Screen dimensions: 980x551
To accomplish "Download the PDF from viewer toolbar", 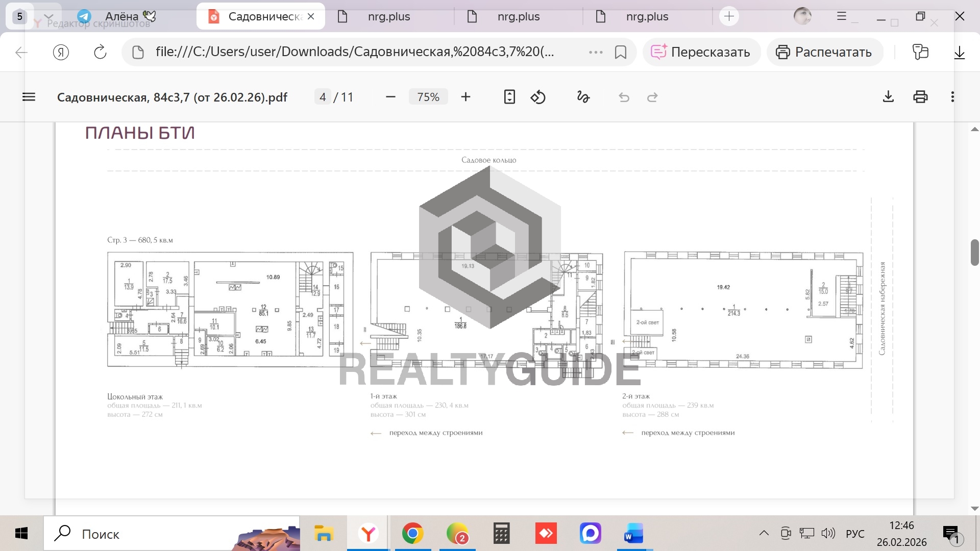I will 888,97.
